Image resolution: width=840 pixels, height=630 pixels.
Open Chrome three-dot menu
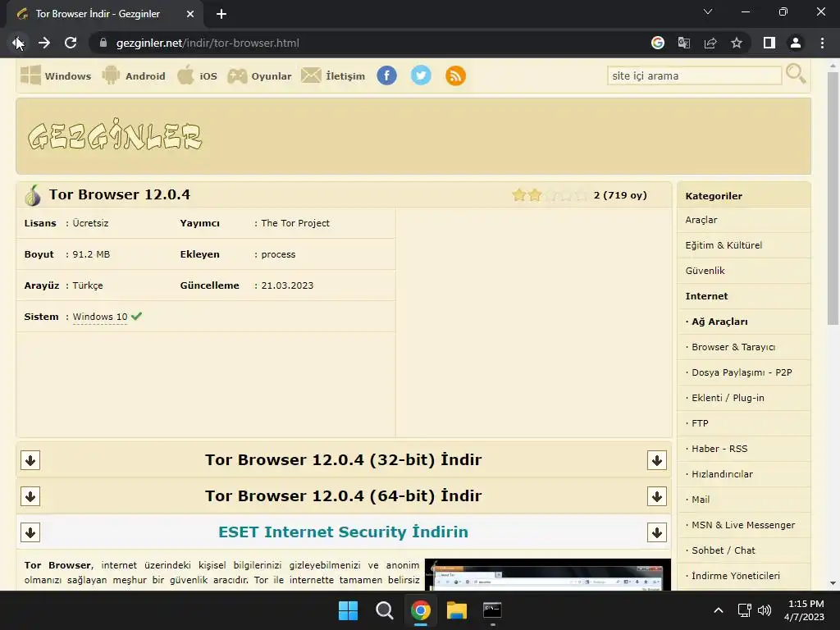(x=822, y=43)
